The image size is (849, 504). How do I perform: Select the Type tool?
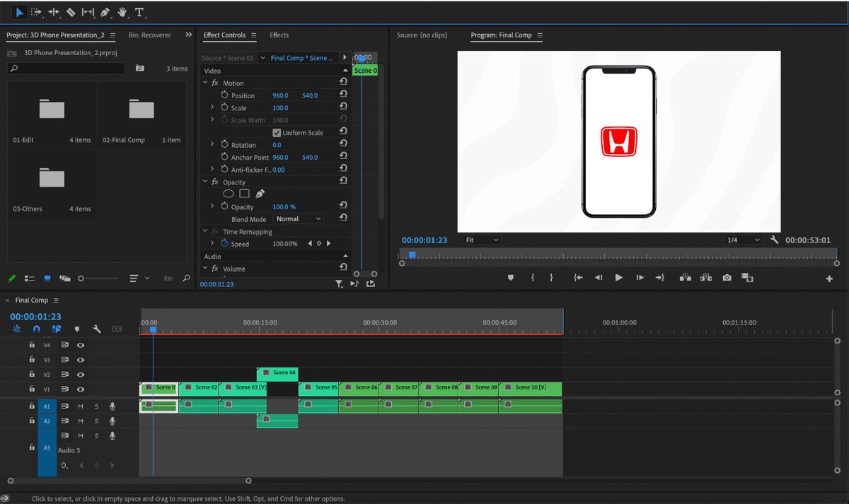(139, 12)
